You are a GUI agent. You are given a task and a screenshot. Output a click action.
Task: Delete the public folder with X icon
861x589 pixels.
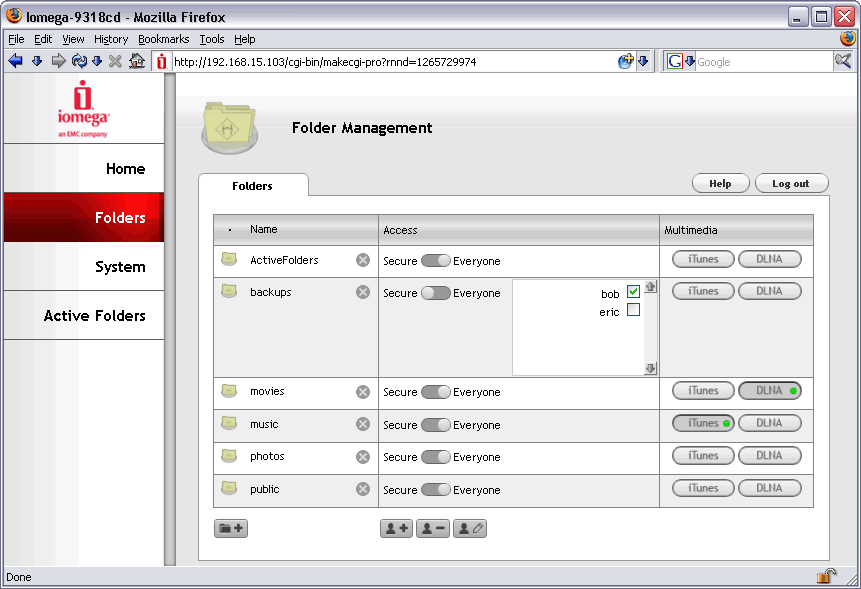pyautogui.click(x=362, y=489)
